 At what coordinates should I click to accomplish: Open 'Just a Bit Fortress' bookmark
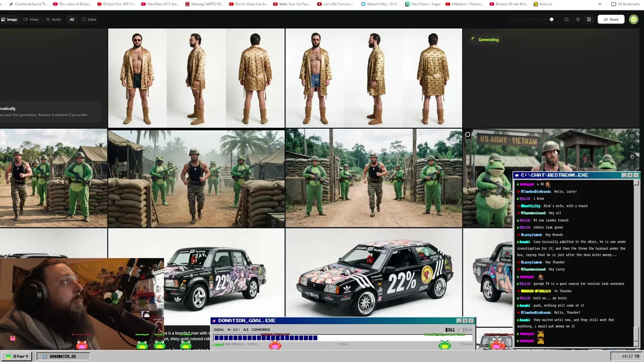pos(336,4)
